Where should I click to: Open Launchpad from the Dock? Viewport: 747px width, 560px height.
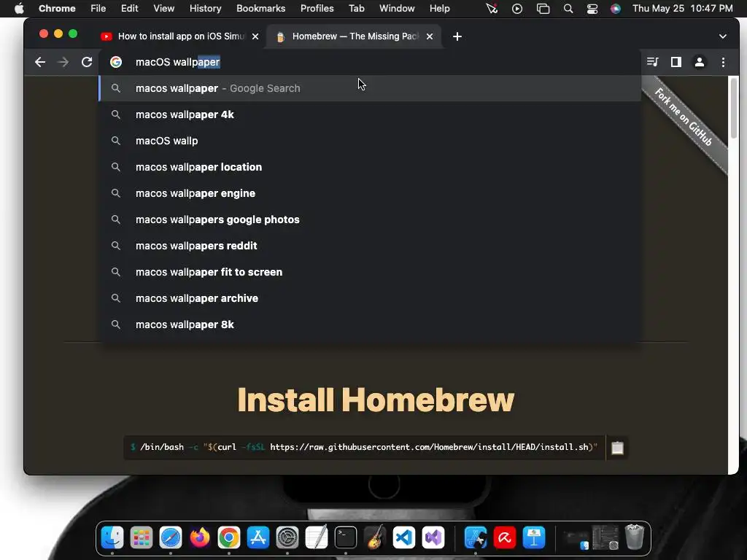(142, 538)
